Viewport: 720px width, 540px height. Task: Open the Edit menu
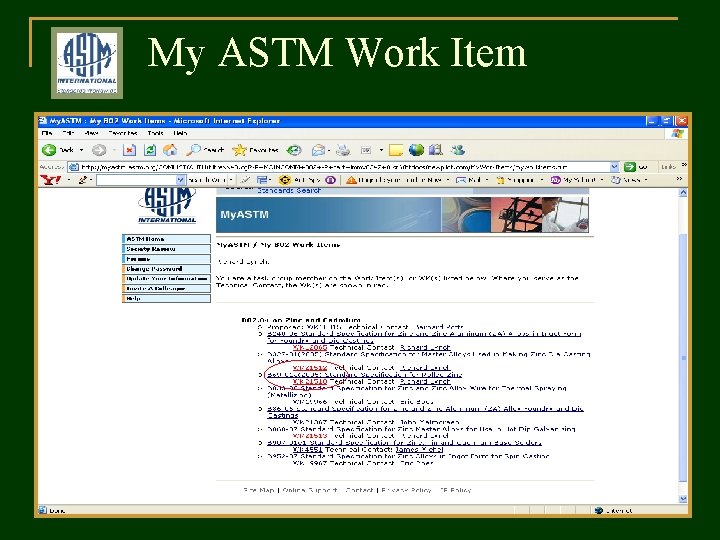click(68, 133)
